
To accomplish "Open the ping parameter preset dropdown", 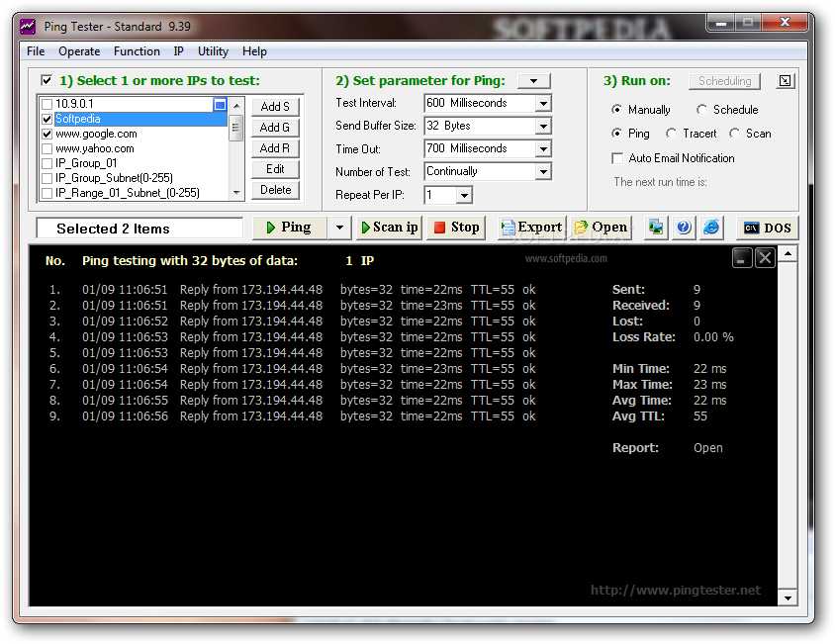I will [x=533, y=81].
